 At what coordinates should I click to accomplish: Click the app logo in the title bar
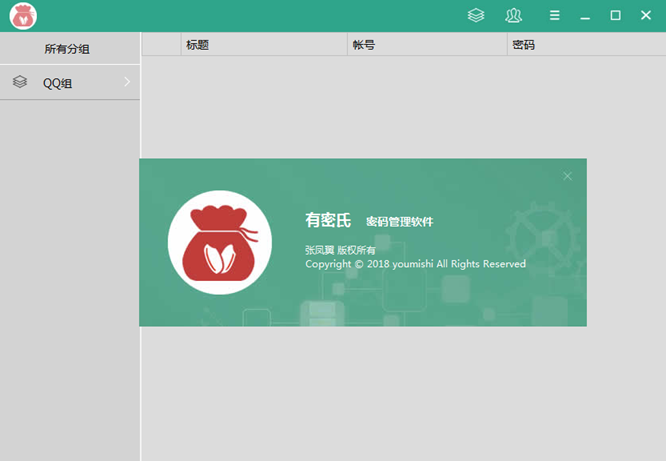23,16
